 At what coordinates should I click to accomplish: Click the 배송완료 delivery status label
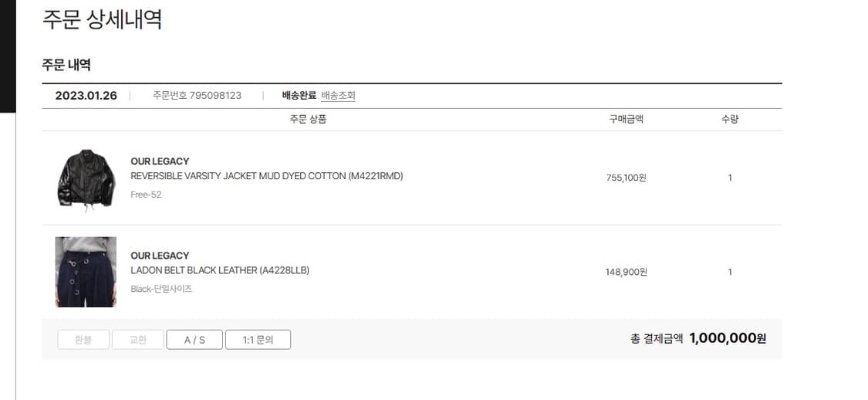[299, 95]
